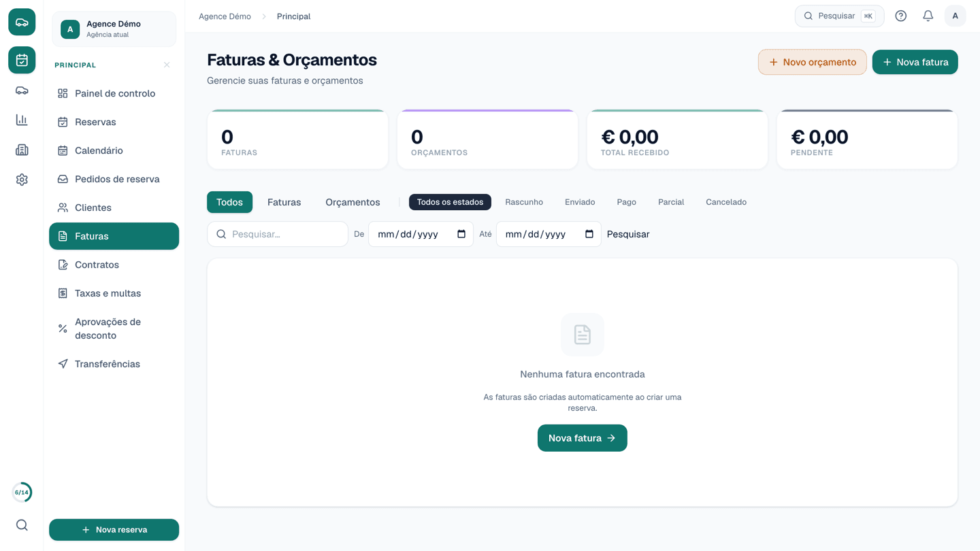Click Nova fatura in the page header
Viewport: 980px width, 551px height.
915,62
